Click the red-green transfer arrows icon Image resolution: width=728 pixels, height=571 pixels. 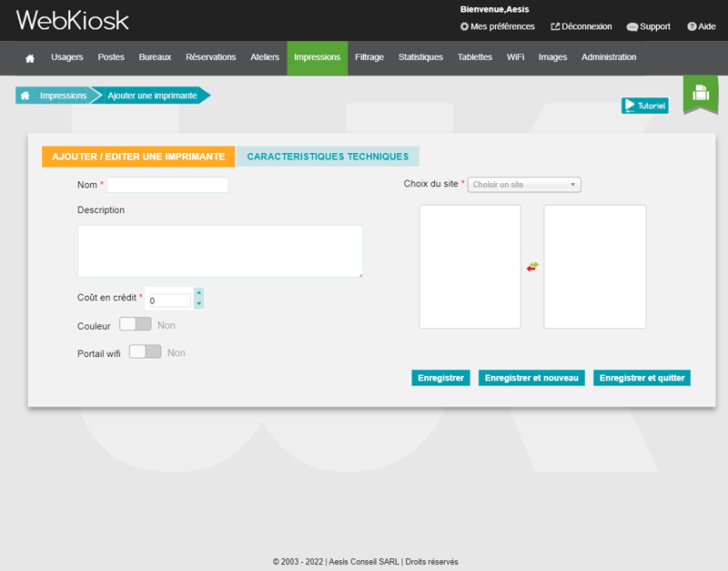[x=532, y=267]
